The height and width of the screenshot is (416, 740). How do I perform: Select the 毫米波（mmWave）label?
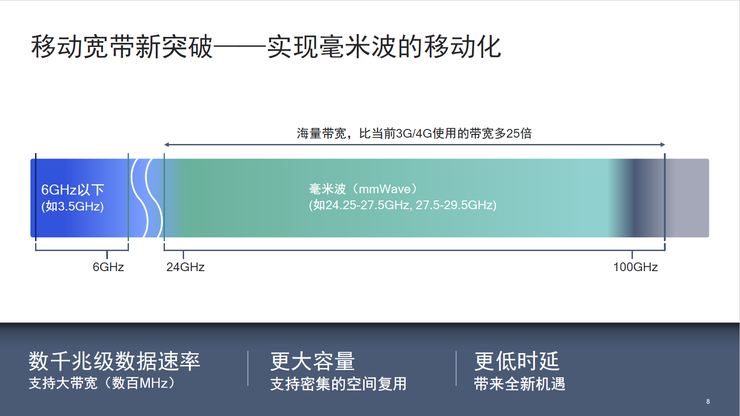tap(369, 188)
